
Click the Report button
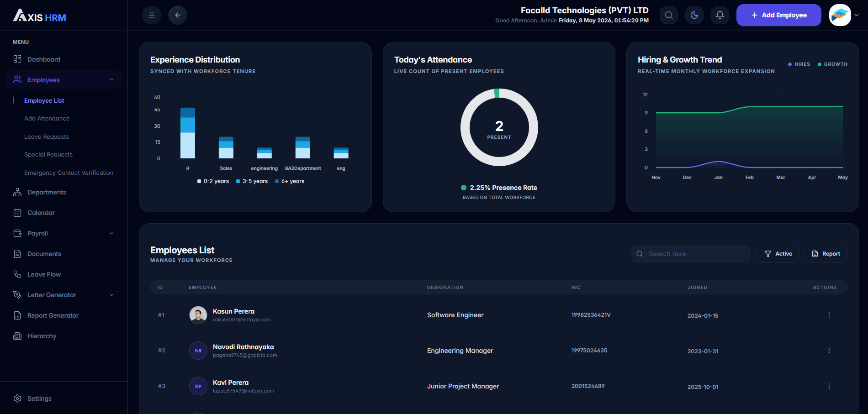click(826, 254)
